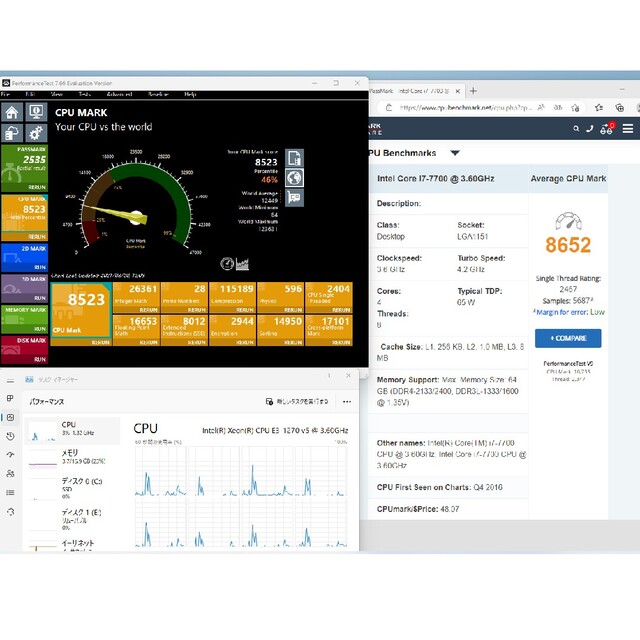This screenshot has height=640, width=640.
Task: Click the three-dots more options in Task Manager
Action: pyautogui.click(x=347, y=402)
